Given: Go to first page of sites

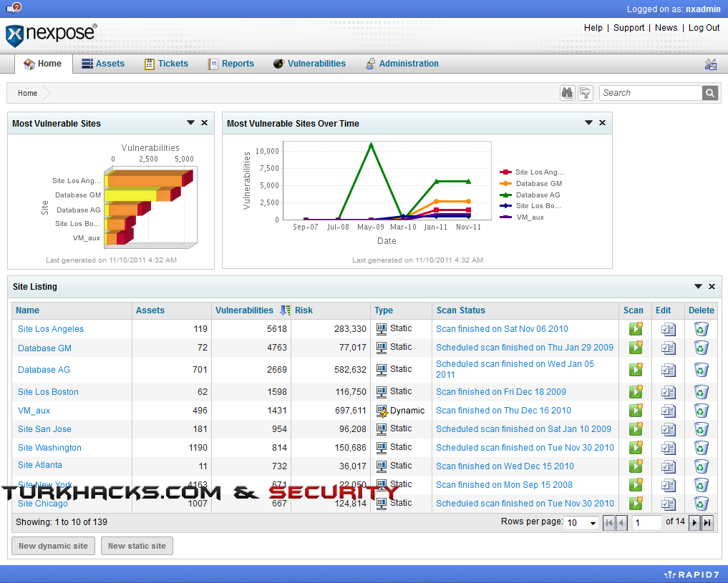Looking at the screenshot, I should tap(608, 523).
